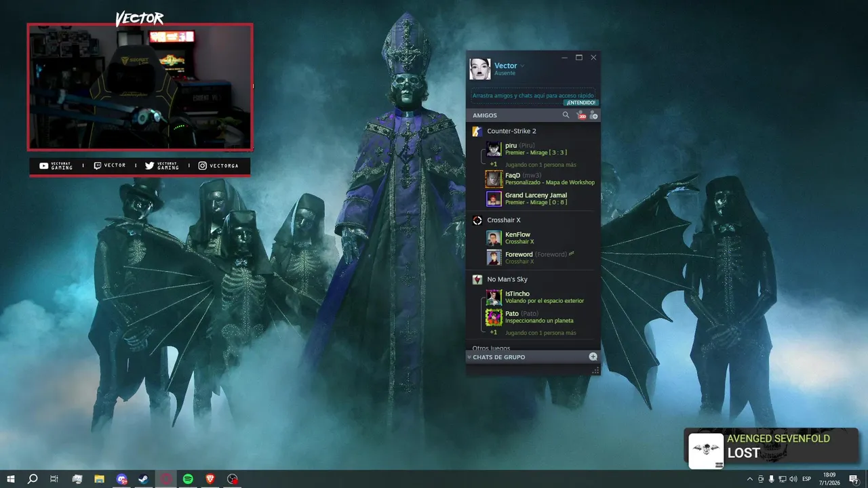Open Task View on the taskbar
Image resolution: width=868 pixels, height=488 pixels.
pos(54,479)
